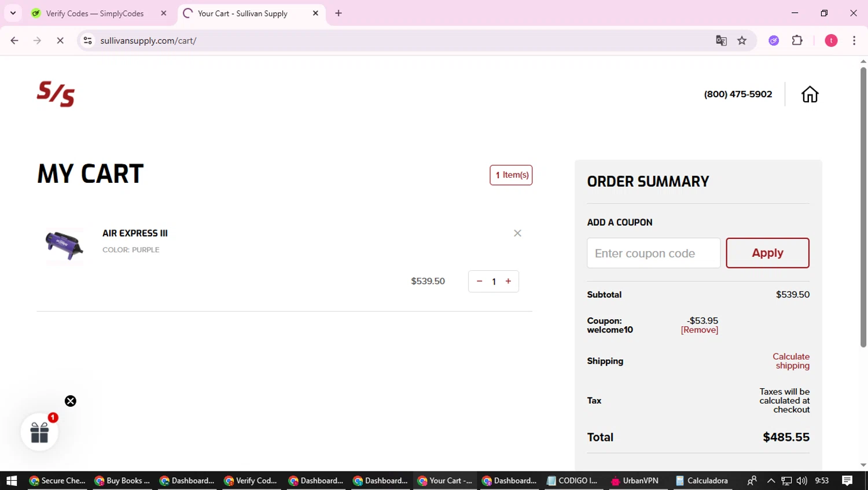Click the page vertical scrollbar
Screen dimensions: 868x490
863,207
